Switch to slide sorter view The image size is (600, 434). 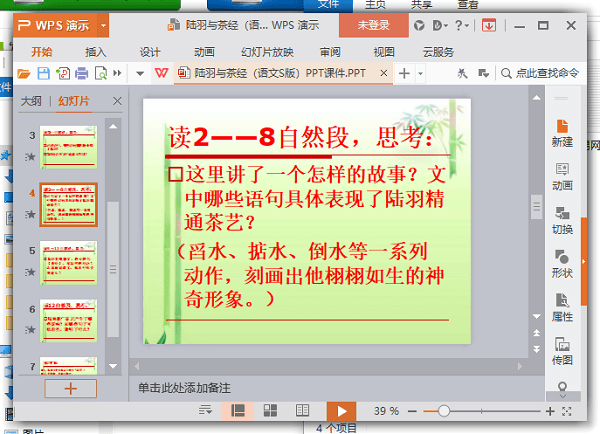[x=270, y=411]
